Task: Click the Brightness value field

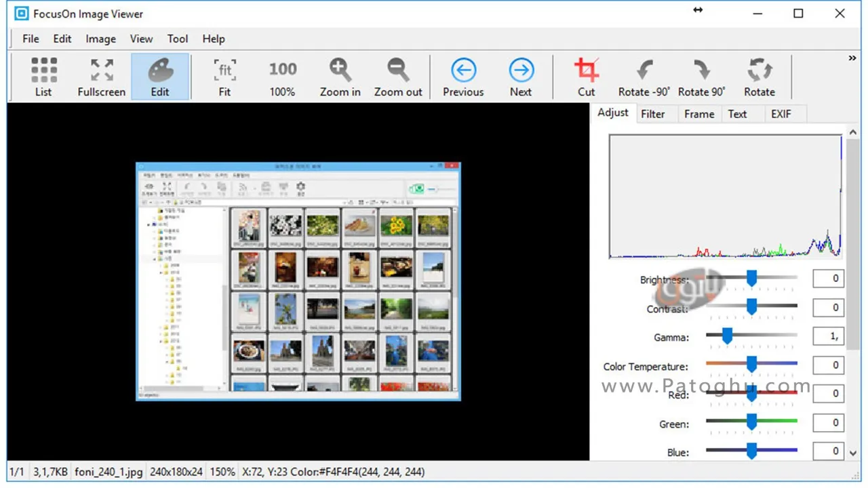Action: click(x=828, y=279)
